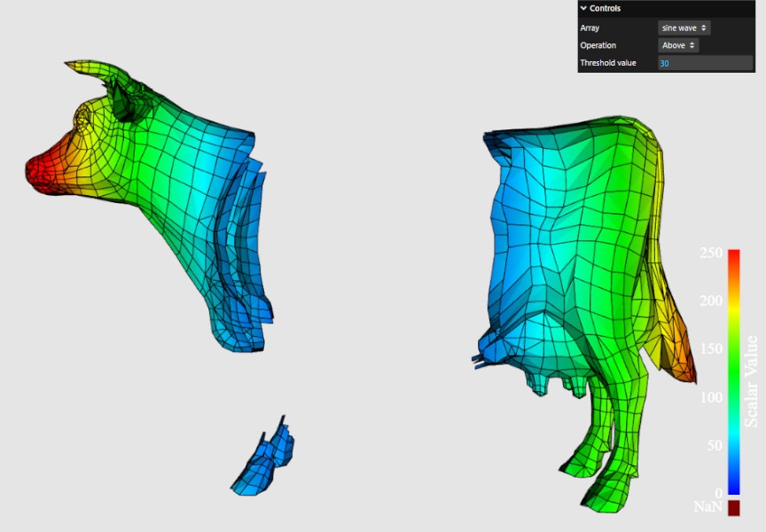Viewport: 766px width, 532px height.
Task: Open the Operation dropdown showing Above
Action: [678, 45]
